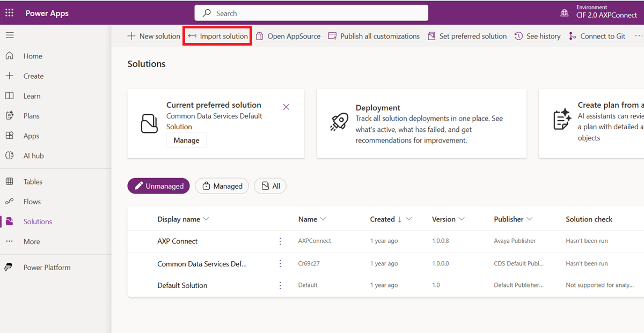Publish all customizations
The height and width of the screenshot is (333, 644).
pos(374,36)
